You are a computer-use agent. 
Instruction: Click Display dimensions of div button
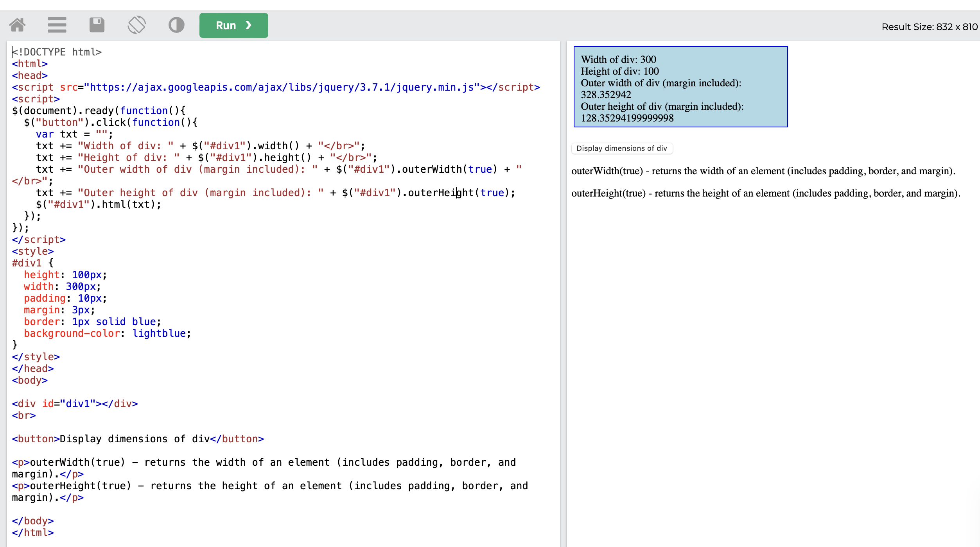click(x=621, y=148)
